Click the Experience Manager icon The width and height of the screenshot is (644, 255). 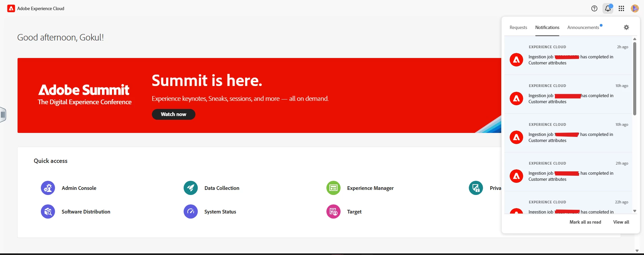pos(333,188)
